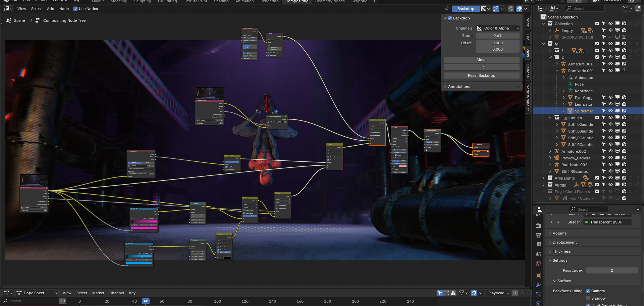644x306 pixels.
Task: Open the Dope Sheet filter funnel icon
Action: click(463, 293)
